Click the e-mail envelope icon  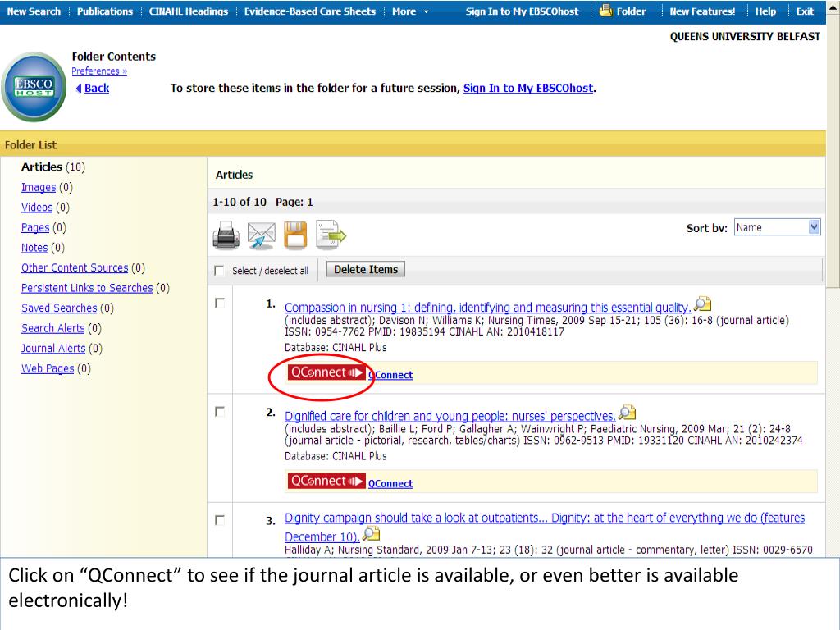coord(262,235)
